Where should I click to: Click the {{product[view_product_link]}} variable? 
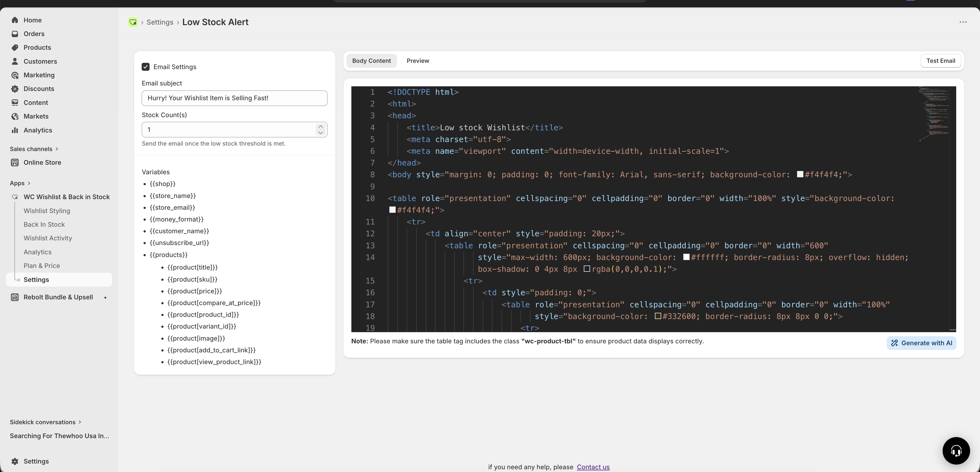[214, 362]
